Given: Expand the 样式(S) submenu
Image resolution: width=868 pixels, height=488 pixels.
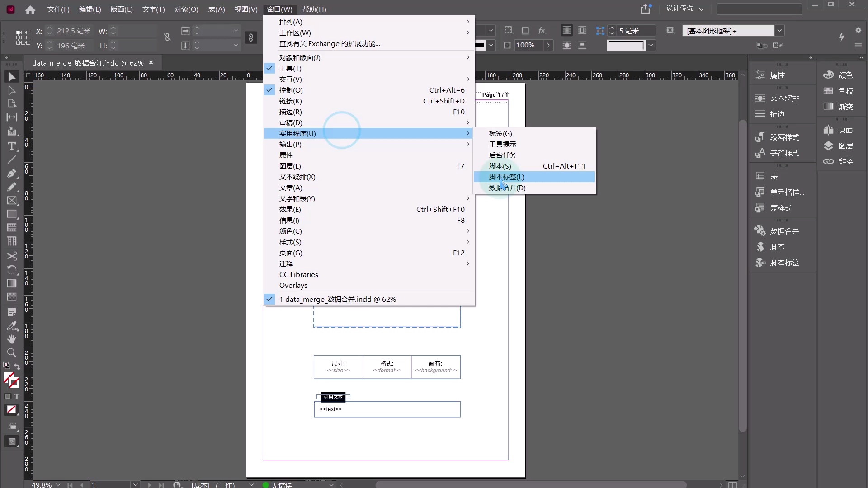Looking at the screenshot, I should click(x=369, y=242).
